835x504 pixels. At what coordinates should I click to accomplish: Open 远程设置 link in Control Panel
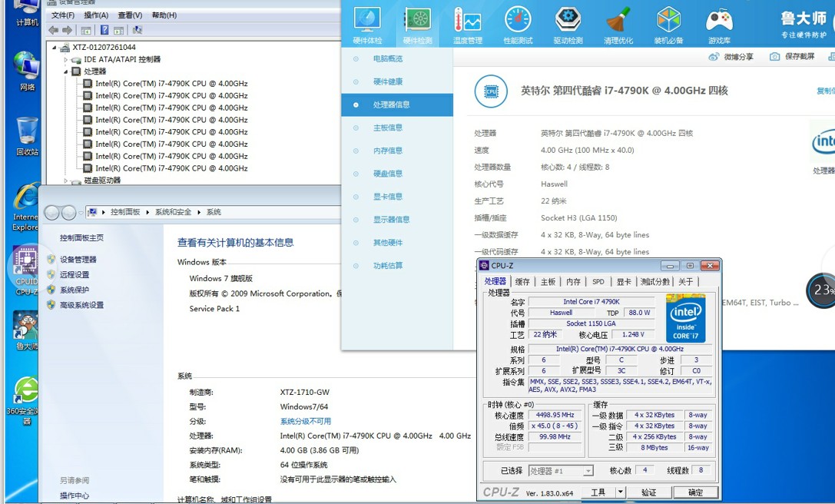(75, 275)
